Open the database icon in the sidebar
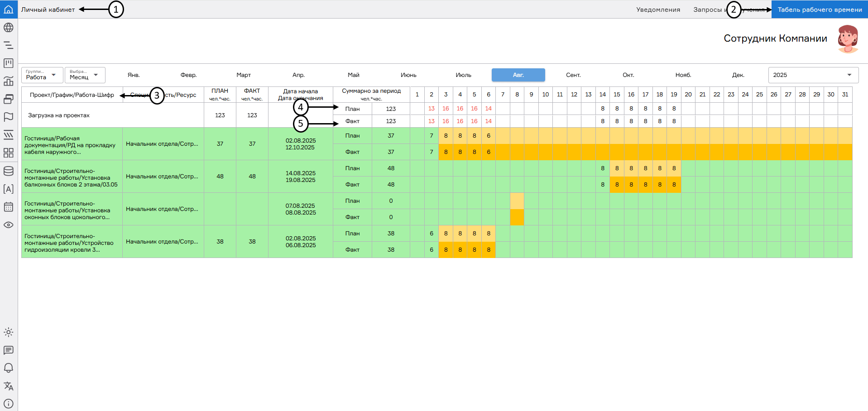868x411 pixels. pyautogui.click(x=9, y=171)
